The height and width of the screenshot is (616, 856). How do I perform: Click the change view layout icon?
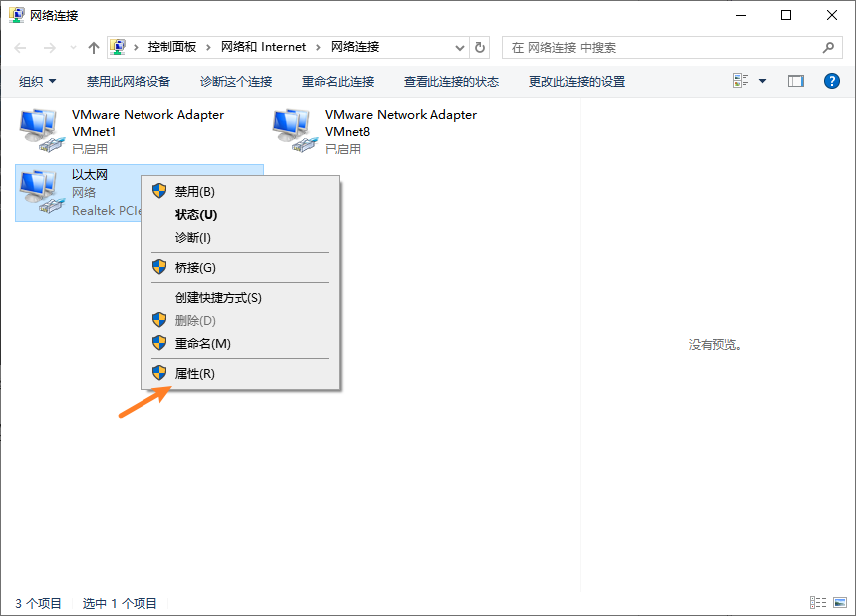741,81
